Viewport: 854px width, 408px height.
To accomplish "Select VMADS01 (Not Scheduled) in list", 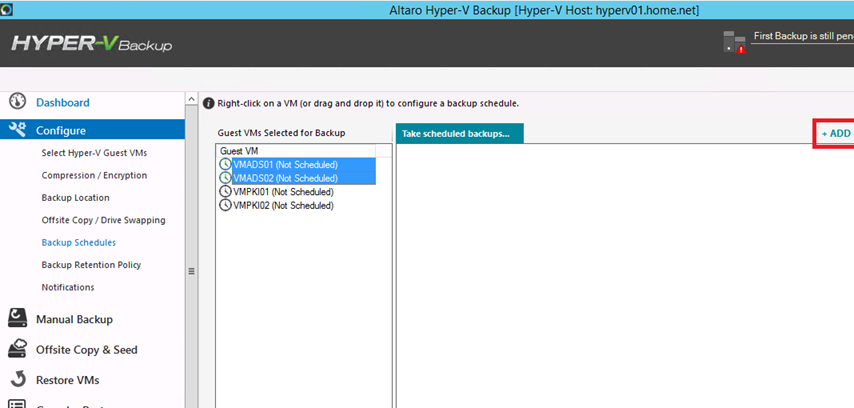I will point(303,165).
